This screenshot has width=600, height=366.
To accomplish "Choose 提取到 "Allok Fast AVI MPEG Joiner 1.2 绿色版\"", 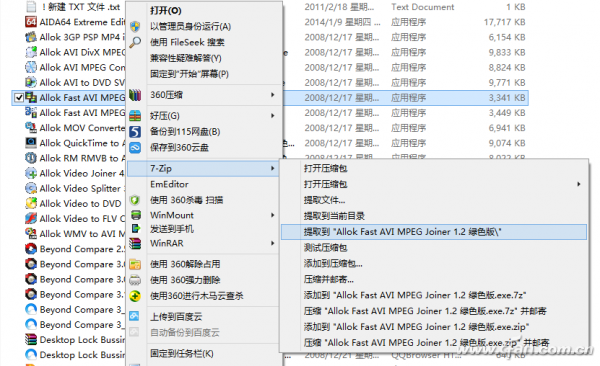I will tap(434, 232).
